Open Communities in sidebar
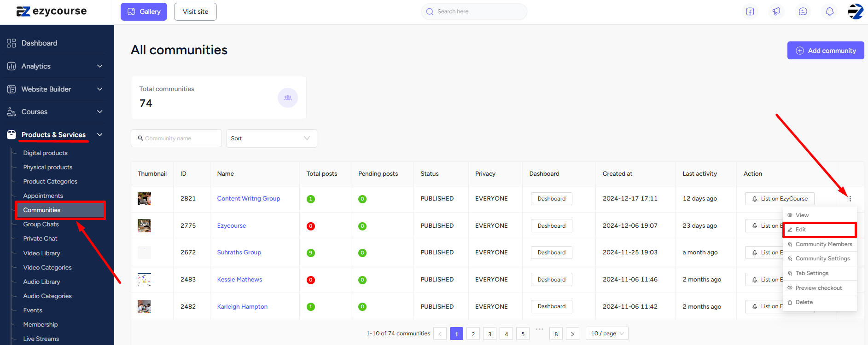Viewport: 868px width, 345px height. [x=60, y=210]
